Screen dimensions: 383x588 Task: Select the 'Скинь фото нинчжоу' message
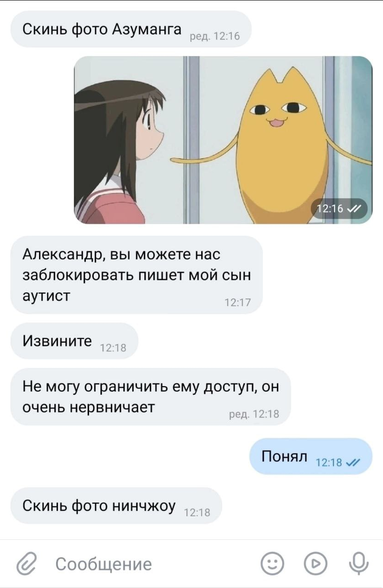click(x=116, y=506)
